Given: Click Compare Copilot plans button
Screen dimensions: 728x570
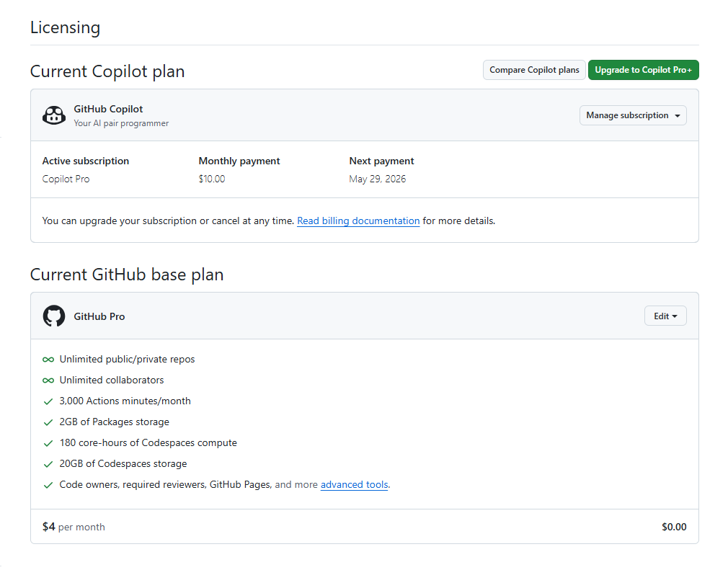Looking at the screenshot, I should pos(534,70).
